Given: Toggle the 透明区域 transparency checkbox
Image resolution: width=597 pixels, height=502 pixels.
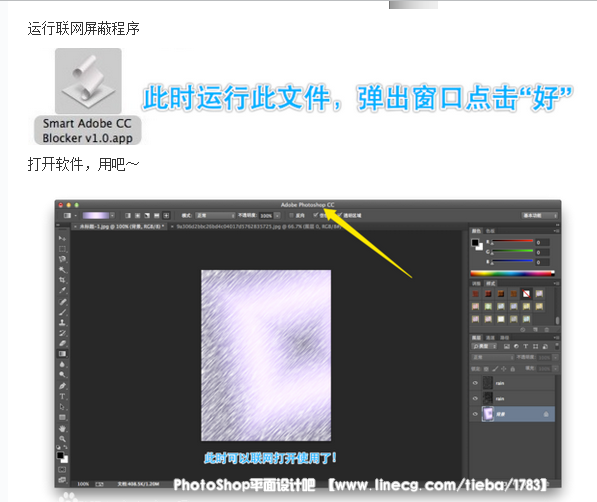Looking at the screenshot, I should [x=340, y=215].
